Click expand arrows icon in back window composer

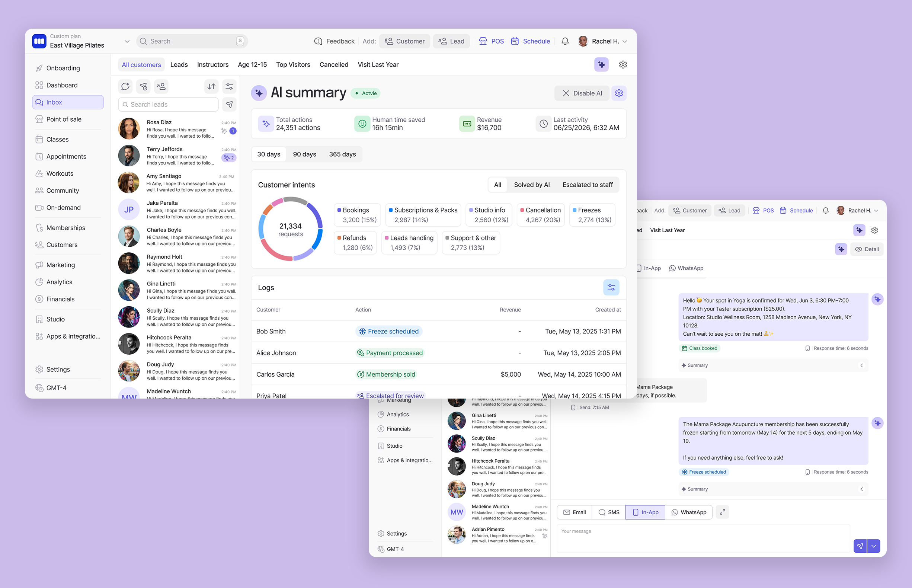[x=722, y=512]
